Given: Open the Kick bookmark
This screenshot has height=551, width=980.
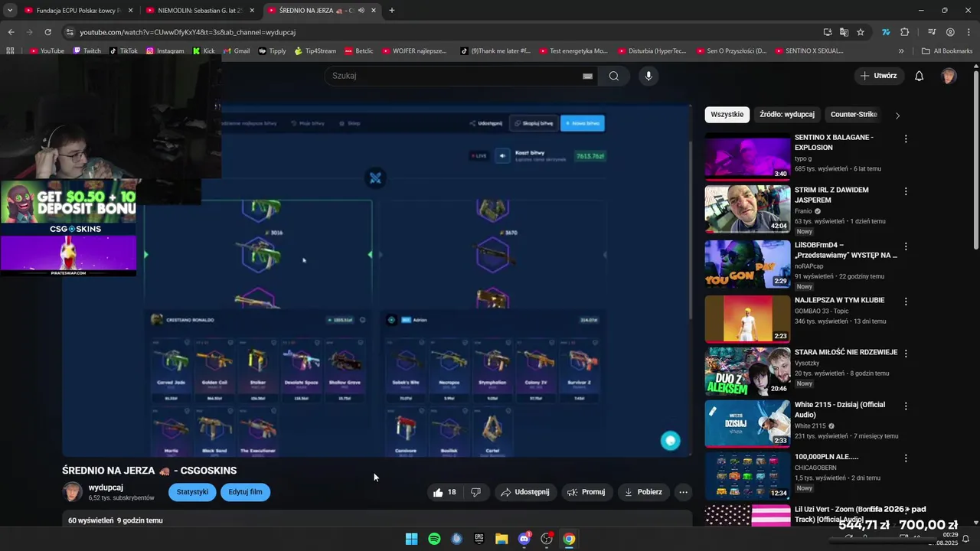Looking at the screenshot, I should 203,51.
